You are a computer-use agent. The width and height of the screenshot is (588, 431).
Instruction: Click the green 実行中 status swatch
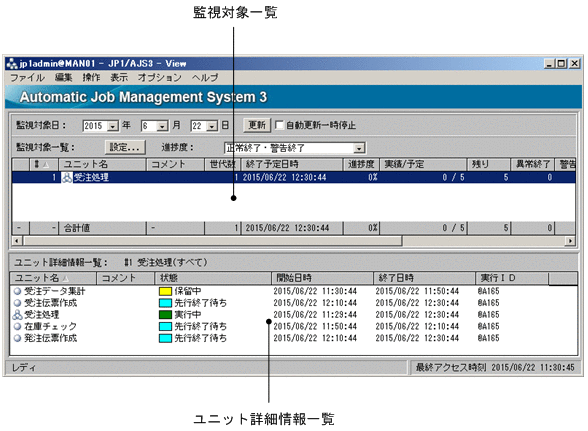(x=165, y=315)
